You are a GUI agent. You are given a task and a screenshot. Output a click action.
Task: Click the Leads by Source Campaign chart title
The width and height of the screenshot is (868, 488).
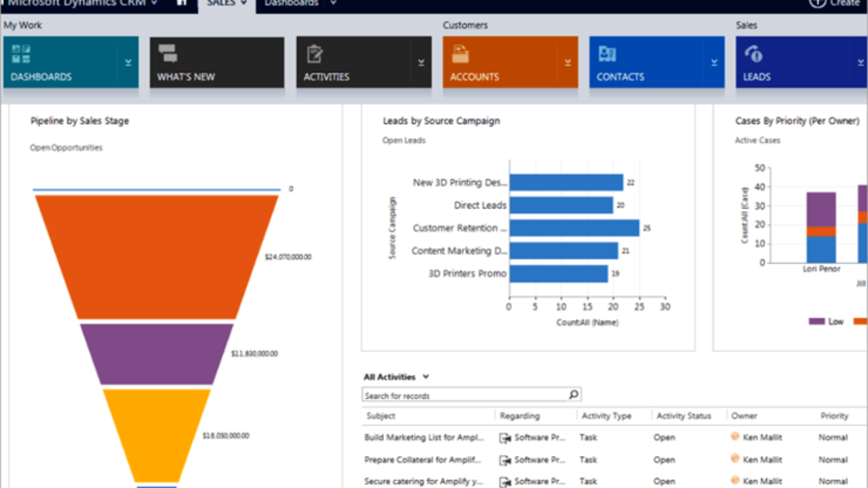pos(441,121)
